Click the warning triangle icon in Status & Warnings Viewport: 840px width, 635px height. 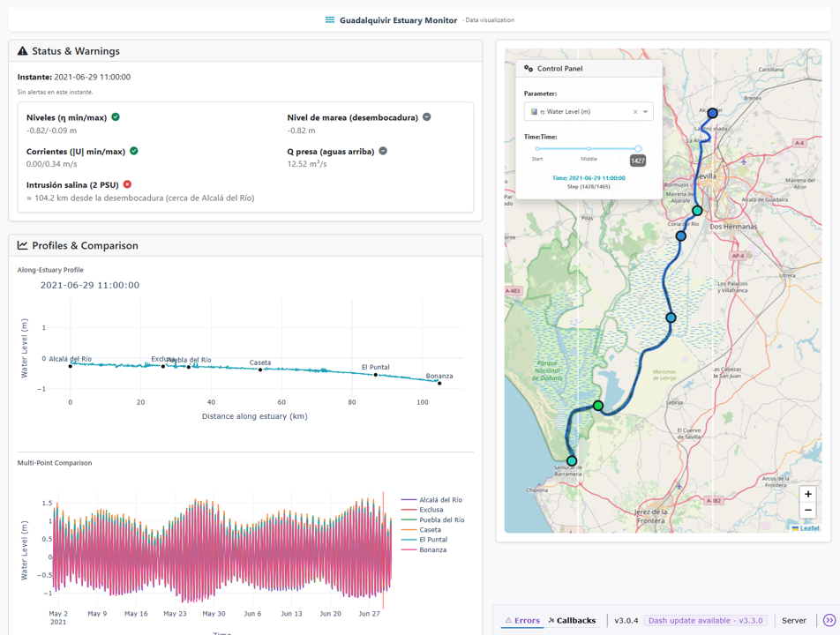coord(23,51)
